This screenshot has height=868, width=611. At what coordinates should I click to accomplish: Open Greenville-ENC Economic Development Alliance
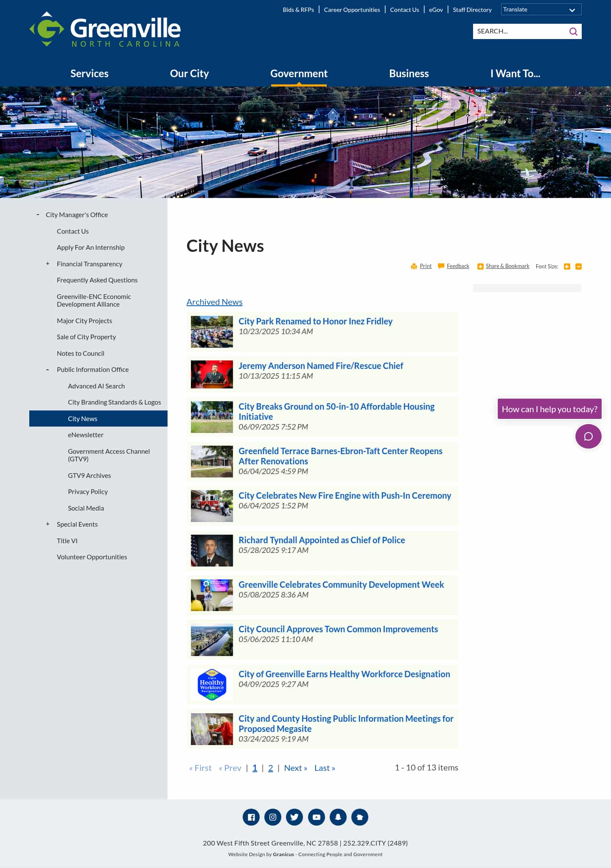[x=94, y=300]
